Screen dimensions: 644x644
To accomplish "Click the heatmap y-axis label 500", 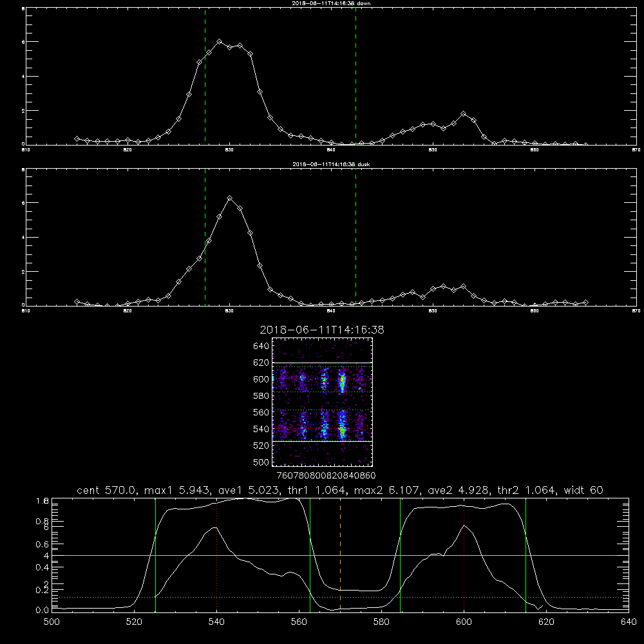I will pos(261,462).
